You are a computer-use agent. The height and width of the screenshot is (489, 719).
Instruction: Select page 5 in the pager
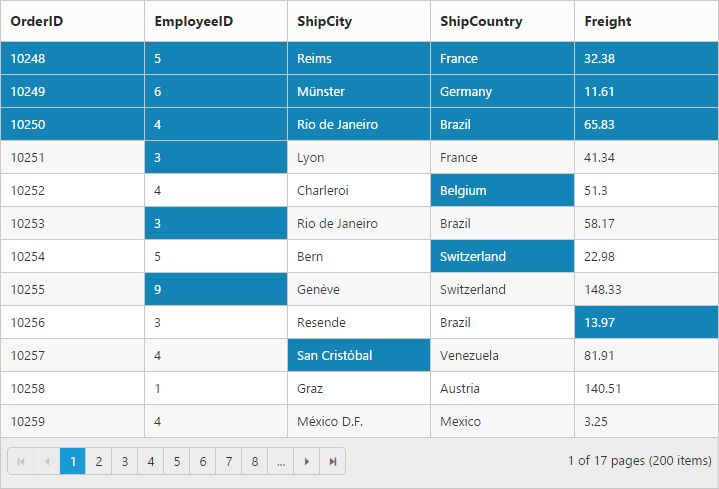coord(176,461)
